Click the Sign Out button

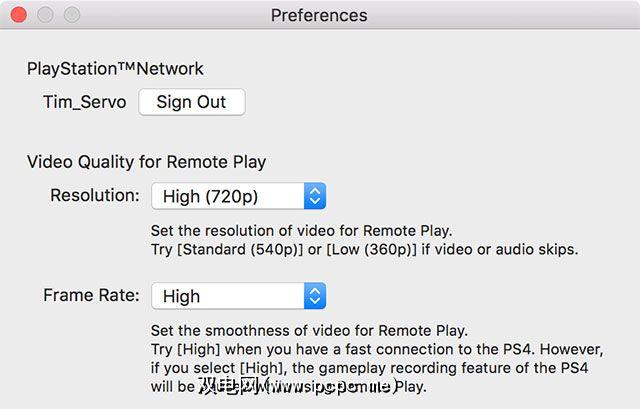tap(191, 102)
